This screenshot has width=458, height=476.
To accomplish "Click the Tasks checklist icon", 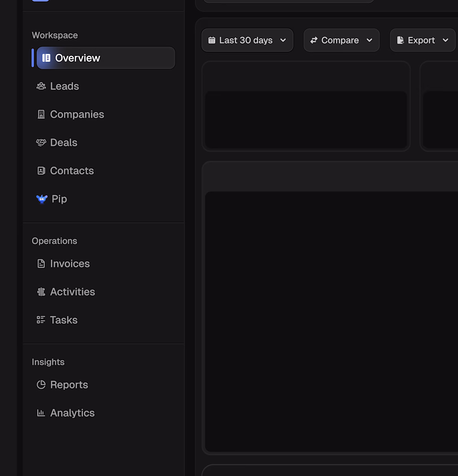I will 41,320.
